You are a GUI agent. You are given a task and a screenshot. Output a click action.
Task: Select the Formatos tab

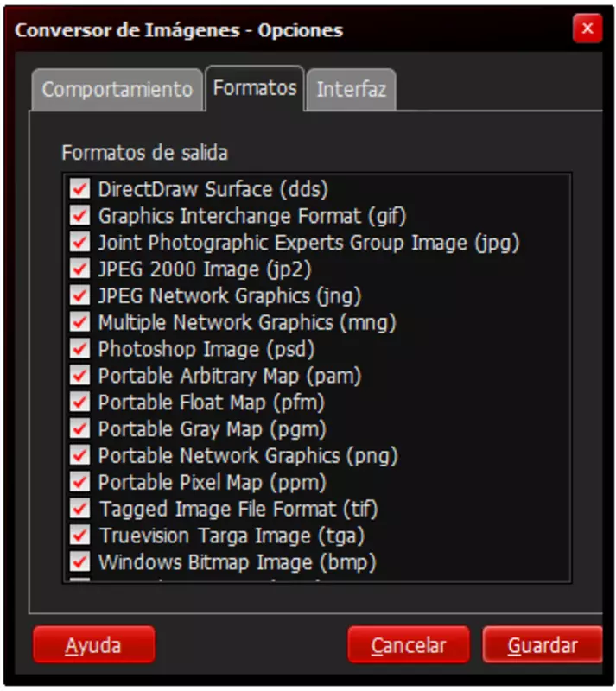tap(255, 88)
